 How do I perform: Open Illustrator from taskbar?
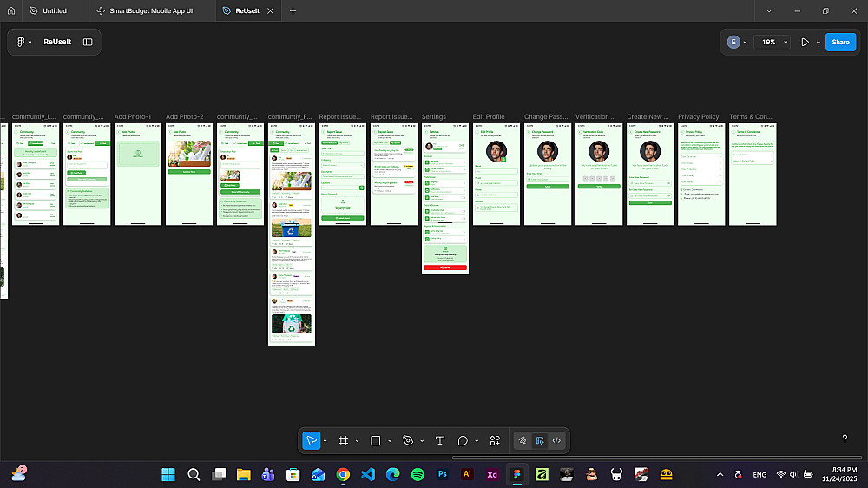tap(467, 475)
